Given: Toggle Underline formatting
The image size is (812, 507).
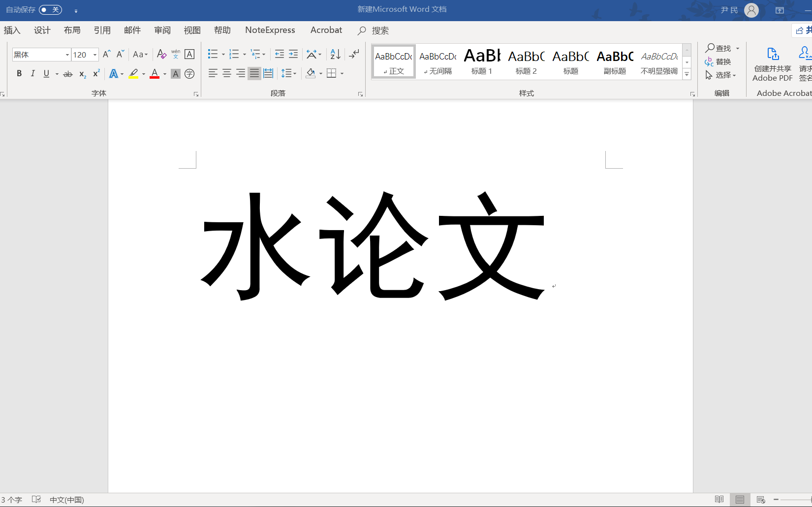Looking at the screenshot, I should point(46,74).
